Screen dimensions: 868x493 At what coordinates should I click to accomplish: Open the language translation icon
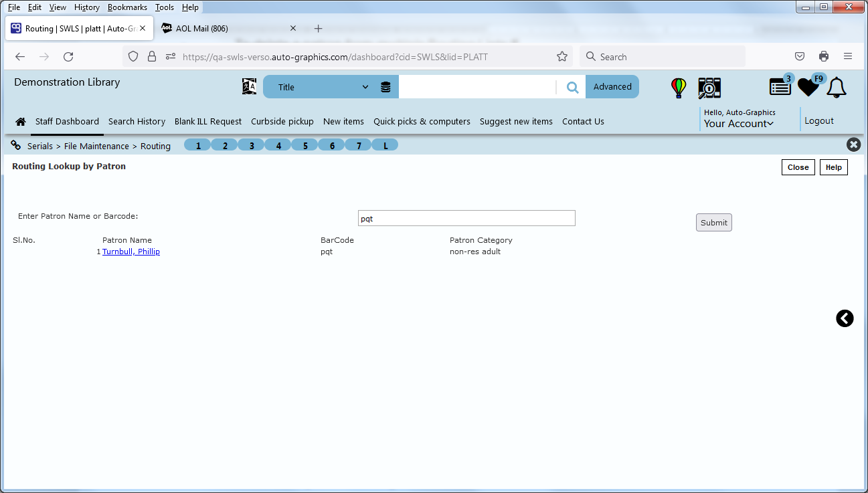[249, 86]
